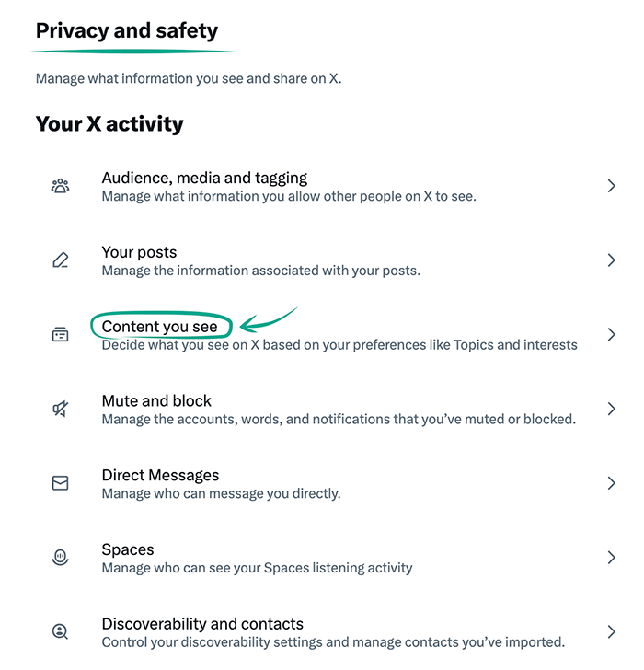This screenshot has width=644, height=670.
Task: Click the card icon beside Content you see
Action: click(x=60, y=335)
